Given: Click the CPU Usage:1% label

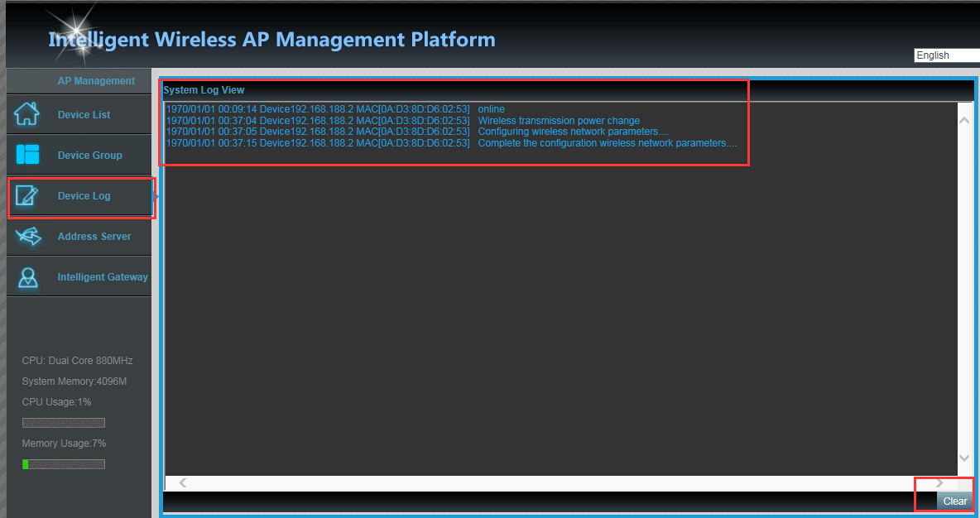Looking at the screenshot, I should coord(56,402).
